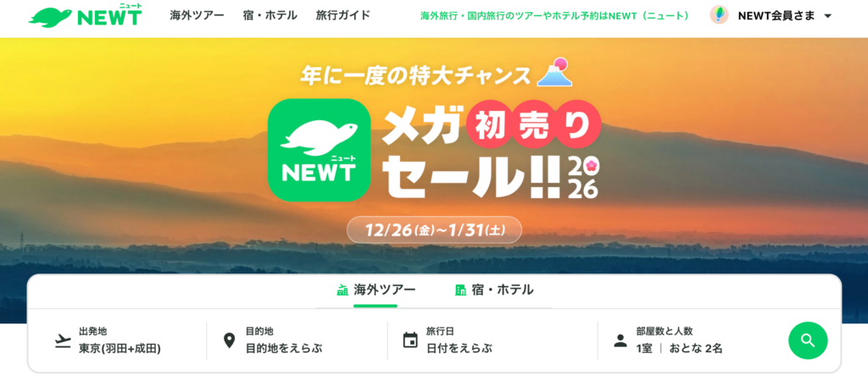Open 海外ツアー in the top navigation
This screenshot has height=392, width=868.
[197, 15]
